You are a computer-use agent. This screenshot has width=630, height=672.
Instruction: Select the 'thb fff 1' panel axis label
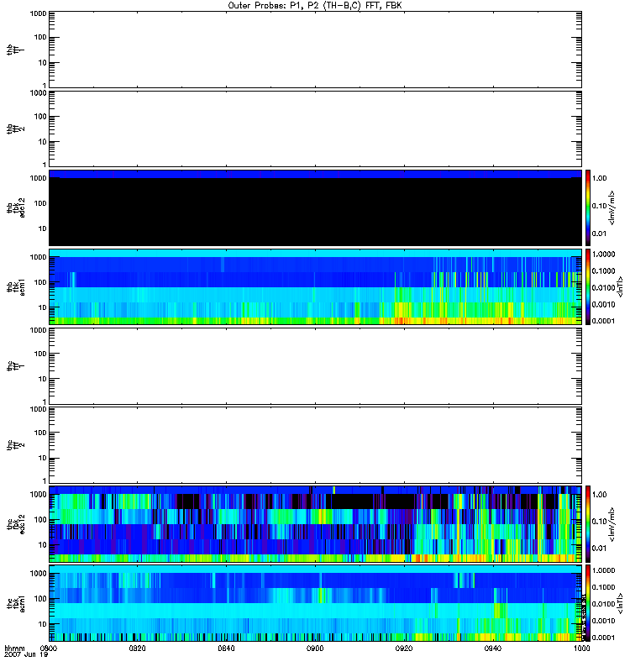click(15, 50)
